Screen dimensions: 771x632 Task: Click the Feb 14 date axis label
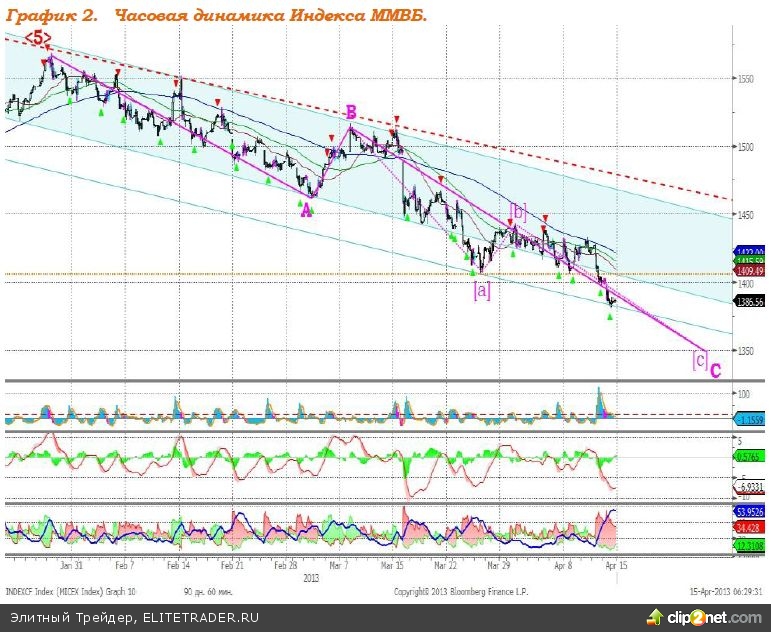pos(180,564)
